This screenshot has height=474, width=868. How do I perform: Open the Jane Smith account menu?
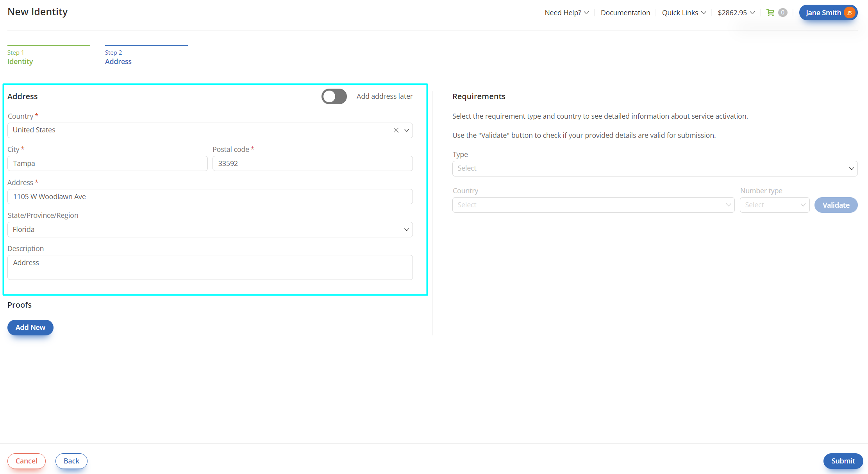click(828, 12)
